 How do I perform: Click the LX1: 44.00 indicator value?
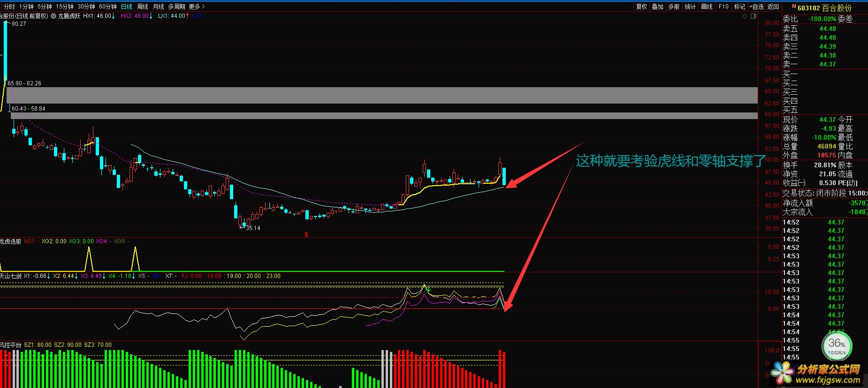tap(174, 16)
